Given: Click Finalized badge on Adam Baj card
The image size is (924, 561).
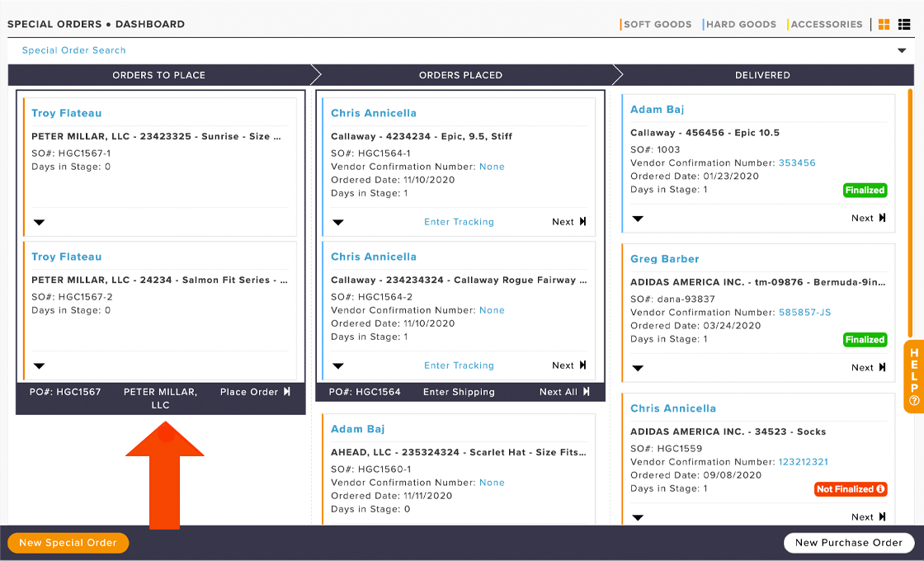Looking at the screenshot, I should pyautogui.click(x=865, y=191).
